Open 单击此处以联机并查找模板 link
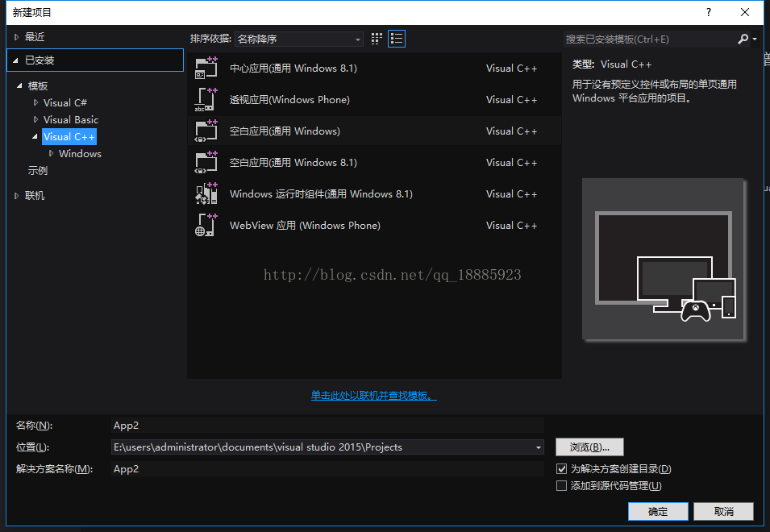 pyautogui.click(x=373, y=396)
